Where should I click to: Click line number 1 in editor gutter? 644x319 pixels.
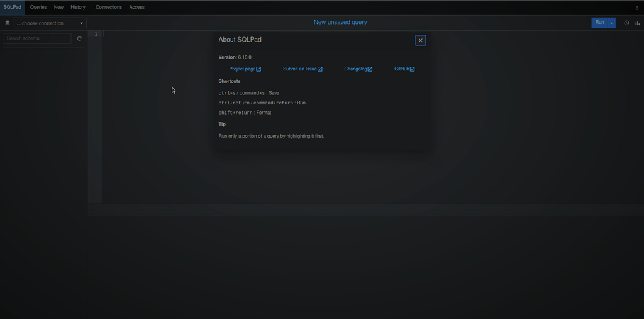coord(96,34)
